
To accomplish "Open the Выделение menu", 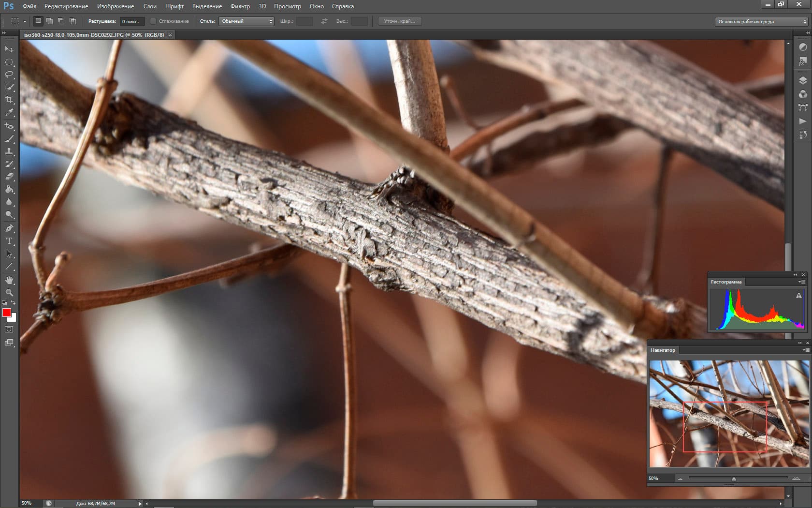I will [x=207, y=6].
